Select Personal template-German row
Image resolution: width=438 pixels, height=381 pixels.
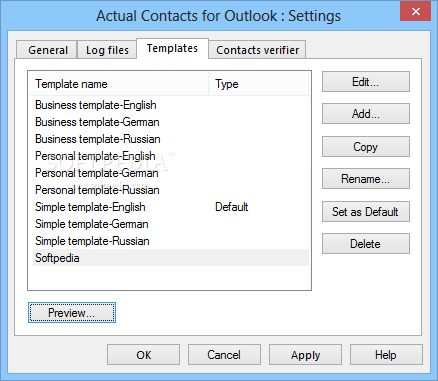[x=171, y=173]
